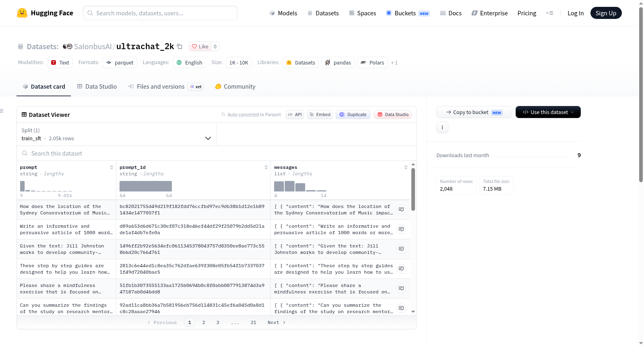Open Enterprise in the top navigation
The width and height of the screenshot is (644, 347).
(490, 13)
